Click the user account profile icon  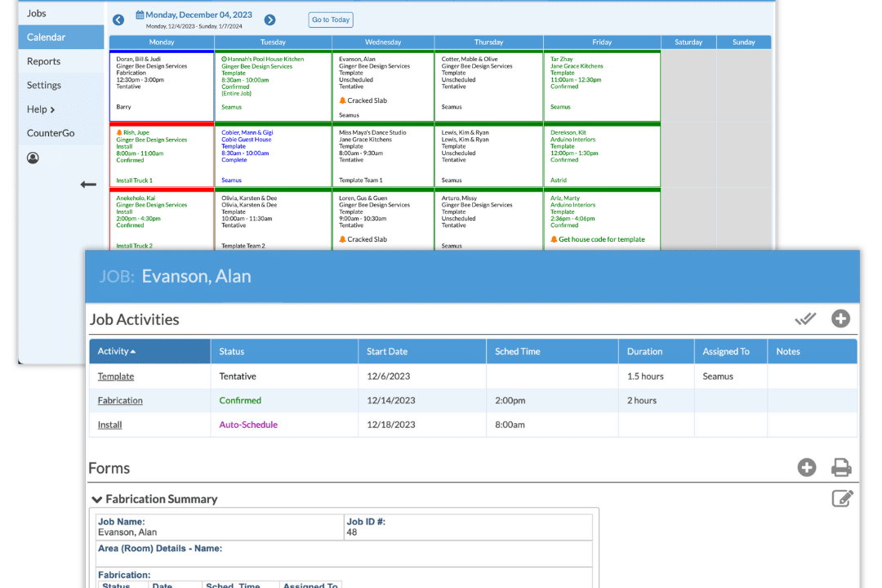[33, 158]
